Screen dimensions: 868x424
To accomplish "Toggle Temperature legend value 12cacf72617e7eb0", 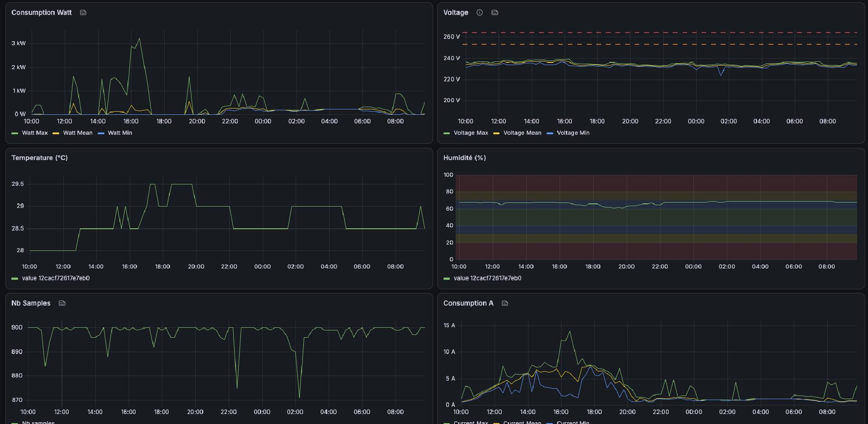I will 56,278.
